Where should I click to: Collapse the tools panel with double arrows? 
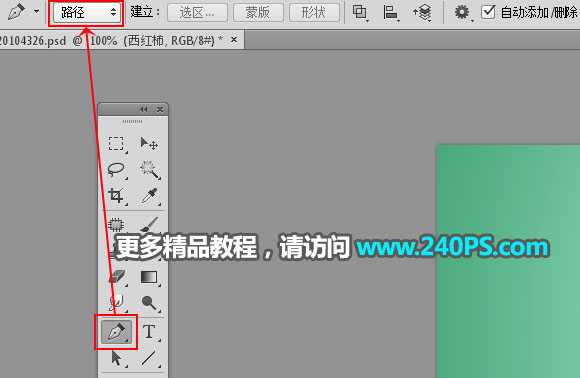coord(144,109)
